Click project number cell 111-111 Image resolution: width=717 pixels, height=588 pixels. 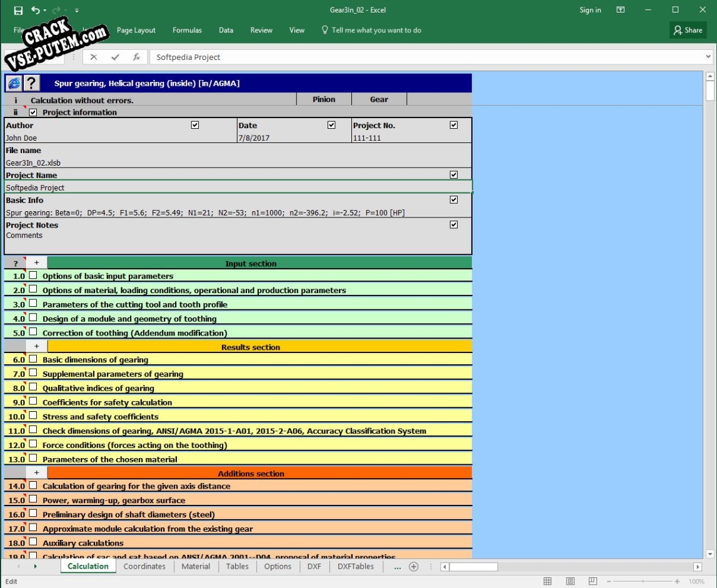[411, 137]
